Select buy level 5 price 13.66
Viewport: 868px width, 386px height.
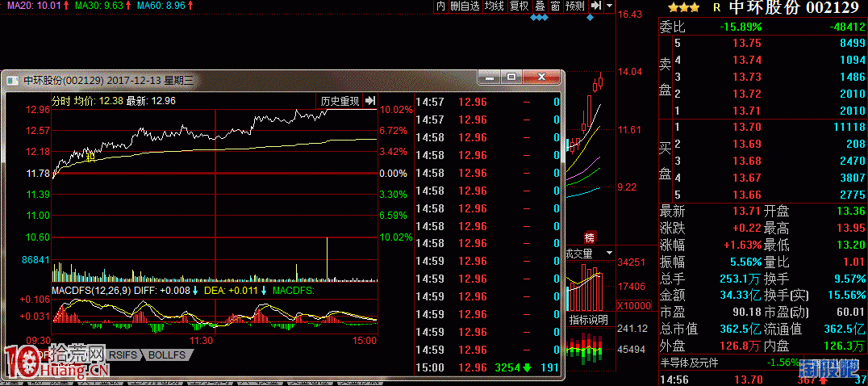point(747,195)
